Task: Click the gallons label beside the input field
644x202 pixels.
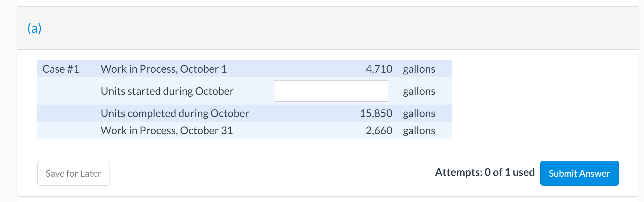Action: [x=419, y=91]
